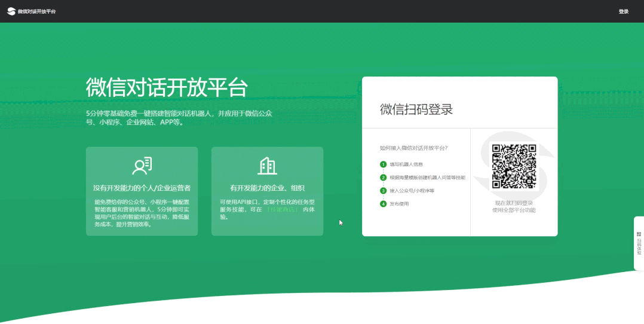Click the large 微信对话开放平台 heading
The image size is (644, 324).
pos(167,87)
